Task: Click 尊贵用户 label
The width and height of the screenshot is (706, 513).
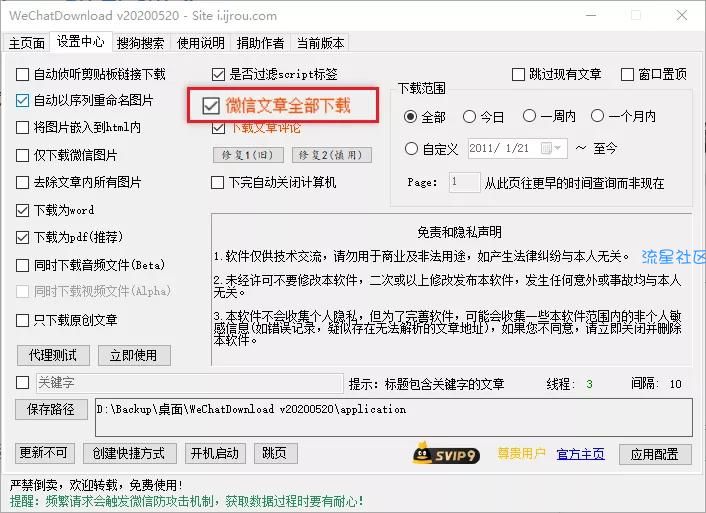Action: 521,454
